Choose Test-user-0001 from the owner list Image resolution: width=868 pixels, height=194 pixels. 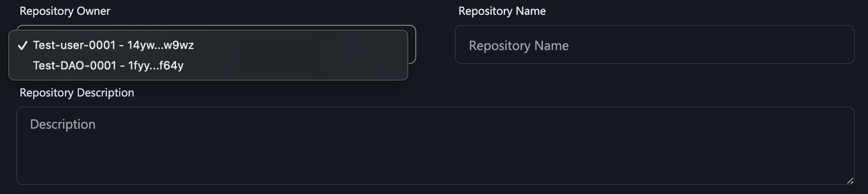coord(208,45)
